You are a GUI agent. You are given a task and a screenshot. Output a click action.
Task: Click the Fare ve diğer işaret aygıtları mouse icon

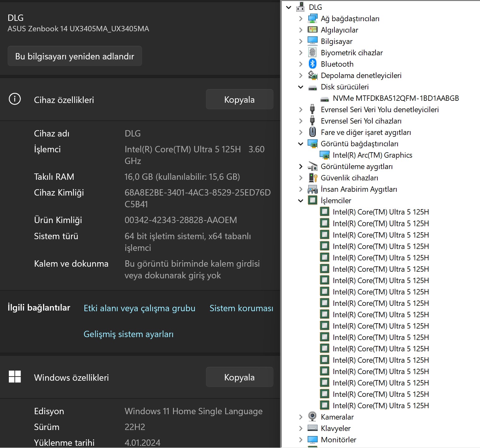click(x=312, y=132)
